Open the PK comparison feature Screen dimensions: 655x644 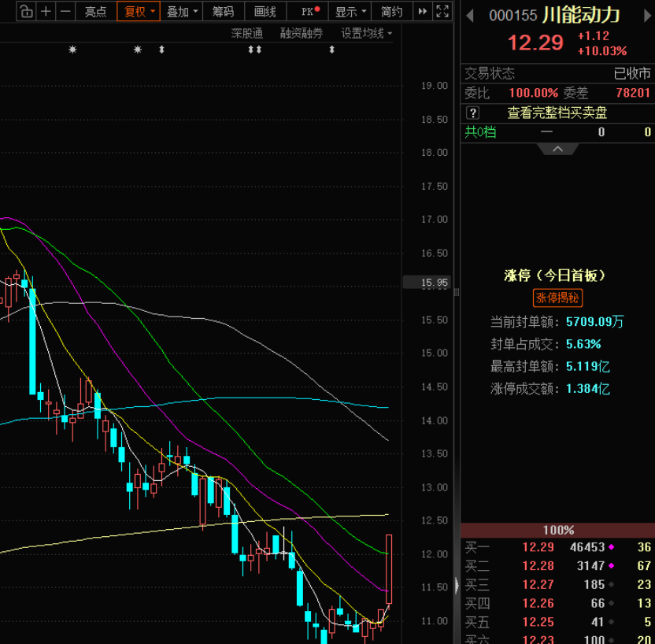coord(309,11)
